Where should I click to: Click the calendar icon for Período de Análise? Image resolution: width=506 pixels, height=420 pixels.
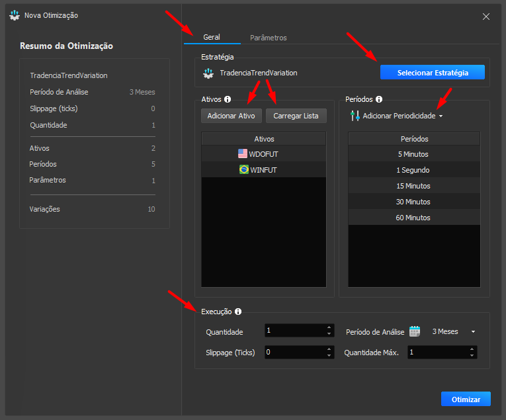(x=415, y=331)
